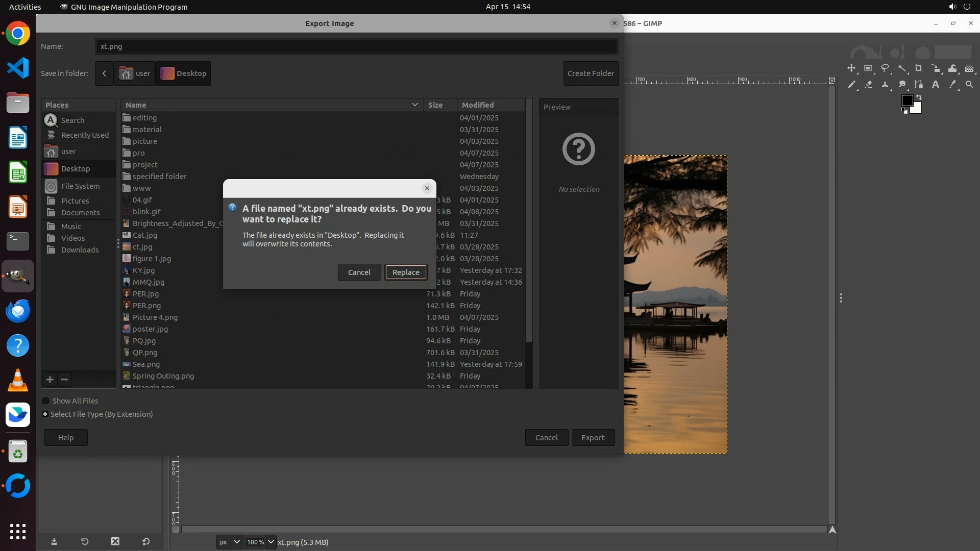This screenshot has width=980, height=551.
Task: Click the swap foreground/background colors arrows
Action: (x=919, y=97)
